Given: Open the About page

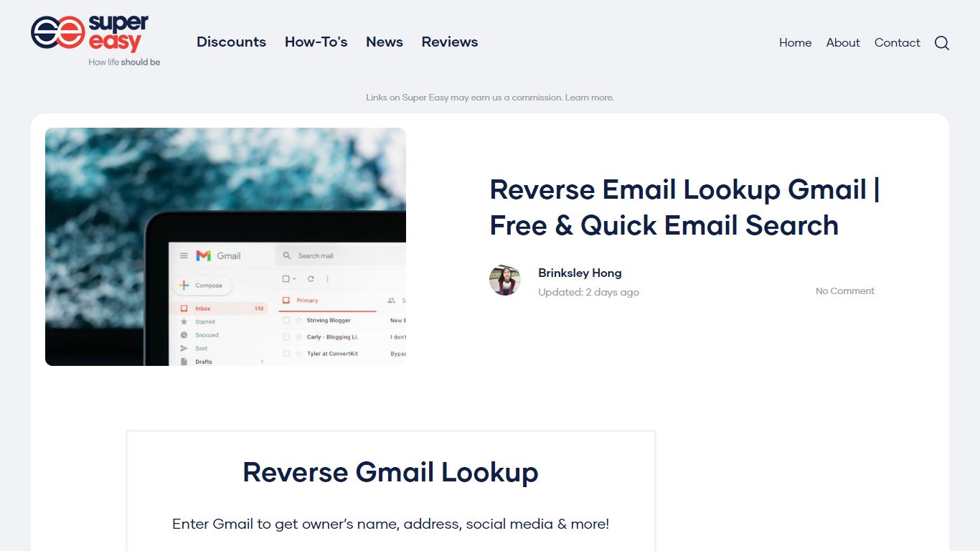Looking at the screenshot, I should point(843,42).
